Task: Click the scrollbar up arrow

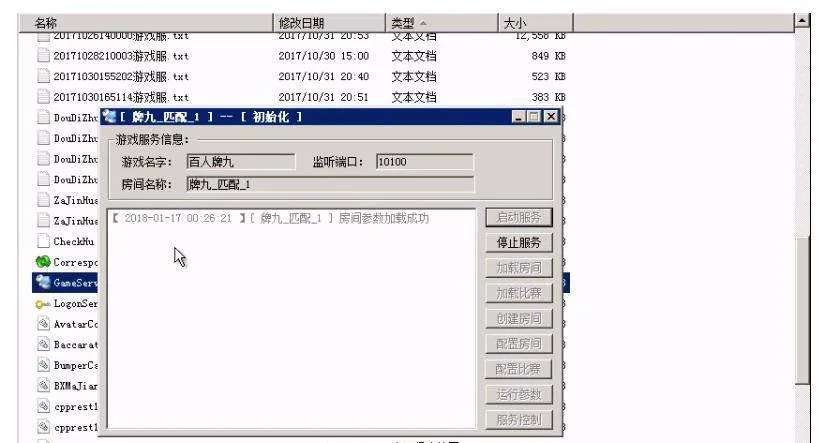Action: point(801,22)
